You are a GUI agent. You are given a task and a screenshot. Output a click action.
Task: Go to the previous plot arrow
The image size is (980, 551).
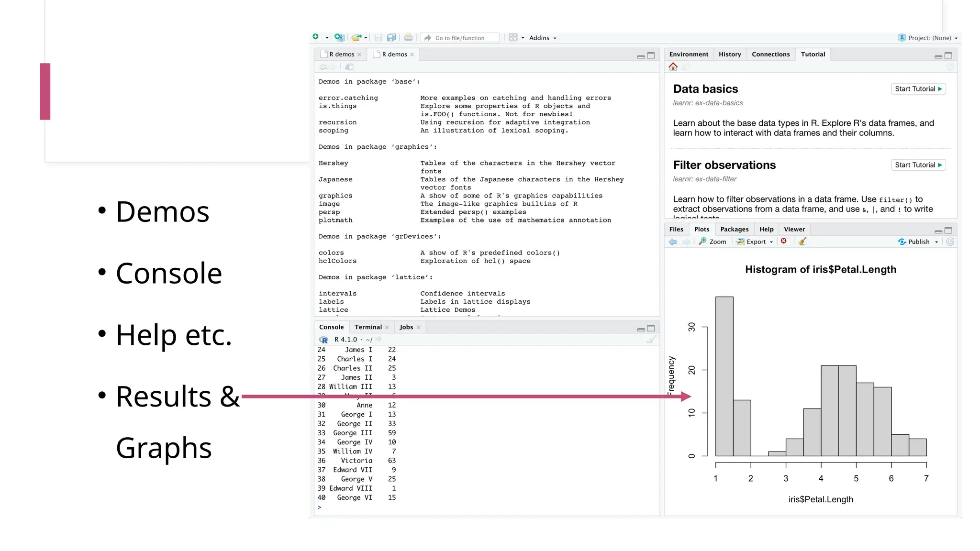click(x=673, y=242)
